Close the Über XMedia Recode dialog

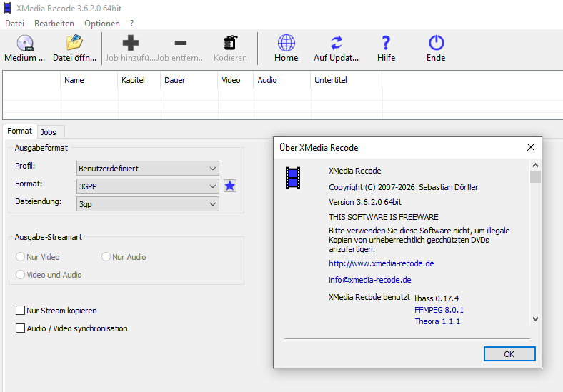[x=531, y=147]
